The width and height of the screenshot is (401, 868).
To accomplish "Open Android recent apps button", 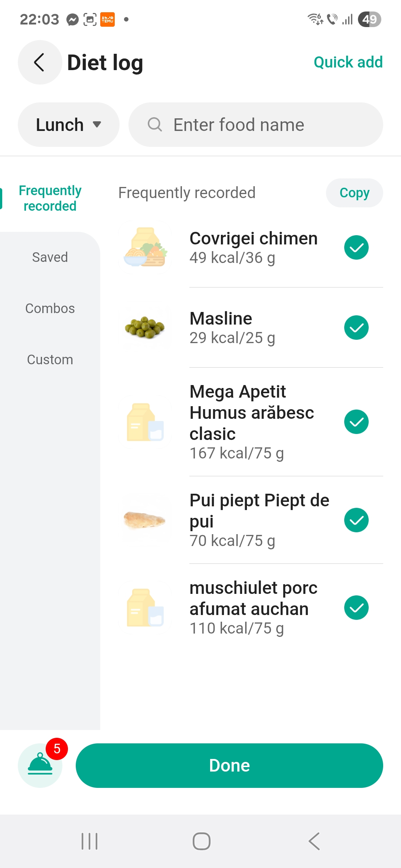I will coord(89,841).
